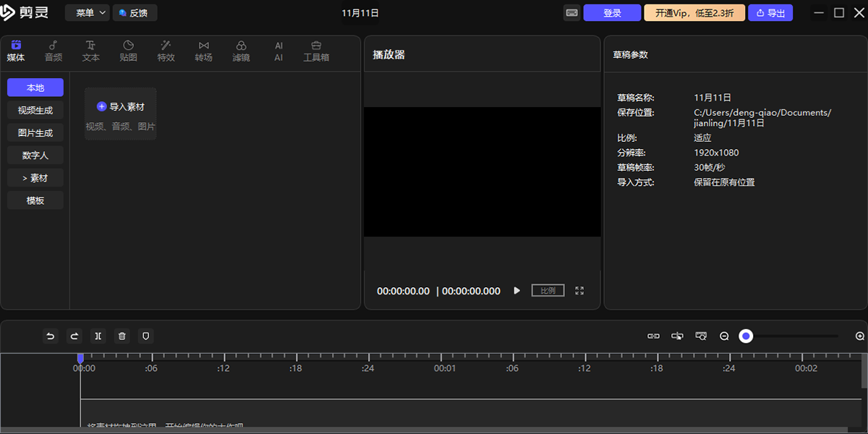Toggle the timeline preview option
868x434 pixels.
[700, 336]
